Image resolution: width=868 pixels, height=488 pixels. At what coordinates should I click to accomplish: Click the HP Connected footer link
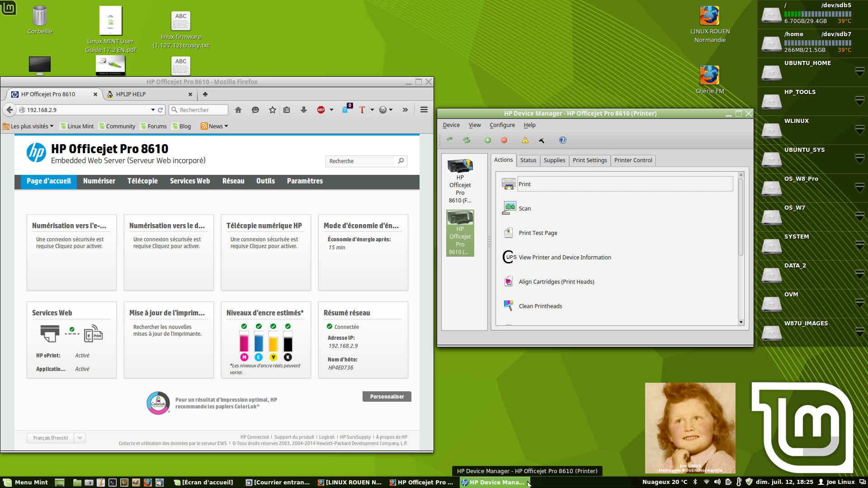click(255, 437)
